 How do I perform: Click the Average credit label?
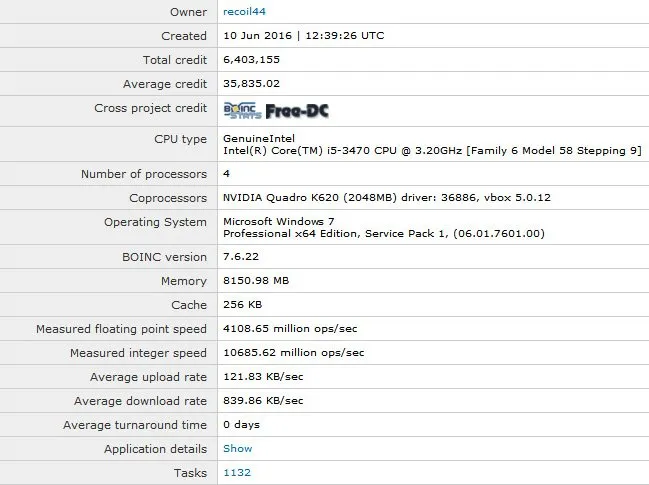tap(165, 84)
